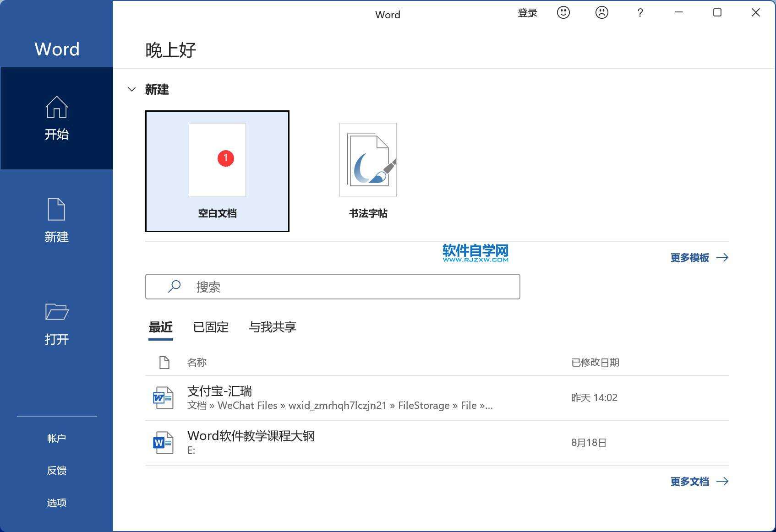Viewport: 776px width, 532px height.
Task: Open 更多模板 link
Action: (x=699, y=258)
